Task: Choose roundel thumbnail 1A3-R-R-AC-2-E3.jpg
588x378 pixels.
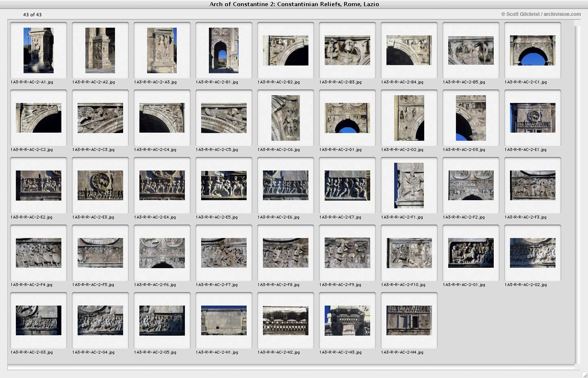Action: [100, 186]
